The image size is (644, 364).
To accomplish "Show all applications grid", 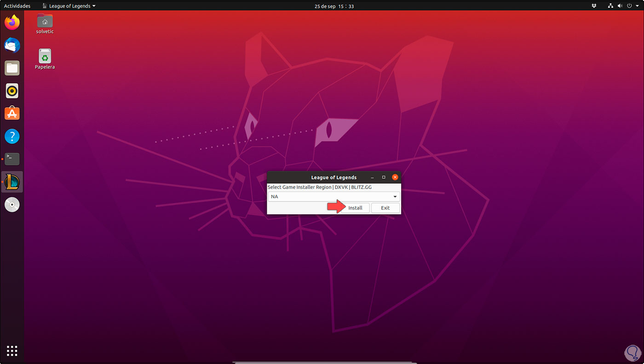I will tap(12, 351).
